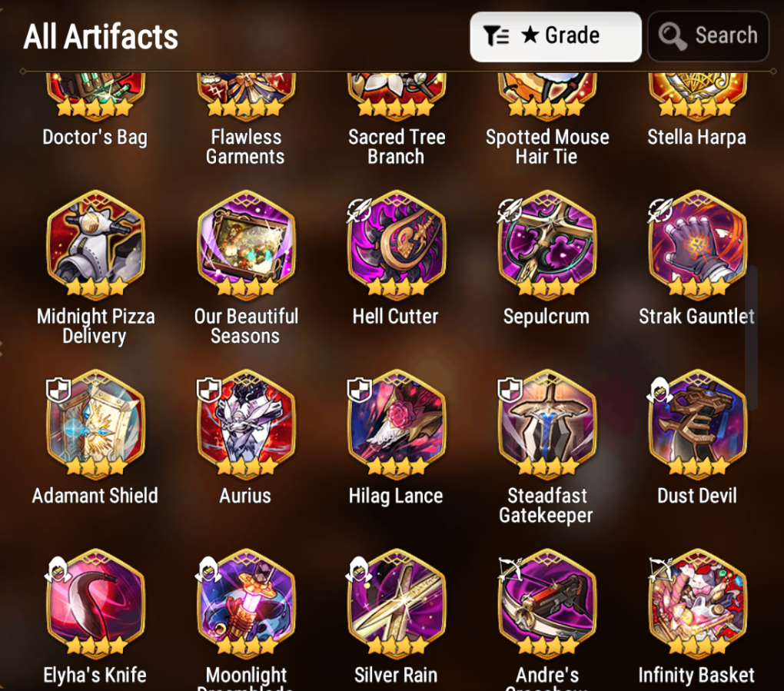Open the Infinity Basket artifact

(x=697, y=603)
